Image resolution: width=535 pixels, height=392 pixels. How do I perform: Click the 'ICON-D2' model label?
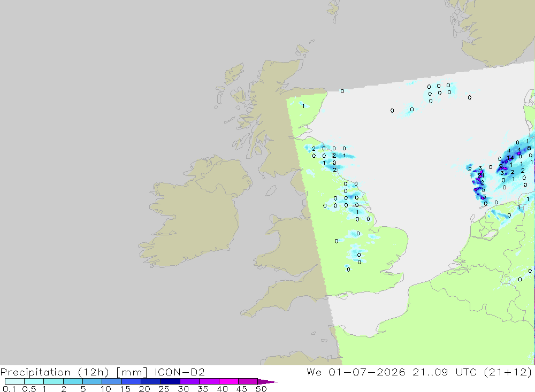point(179,372)
